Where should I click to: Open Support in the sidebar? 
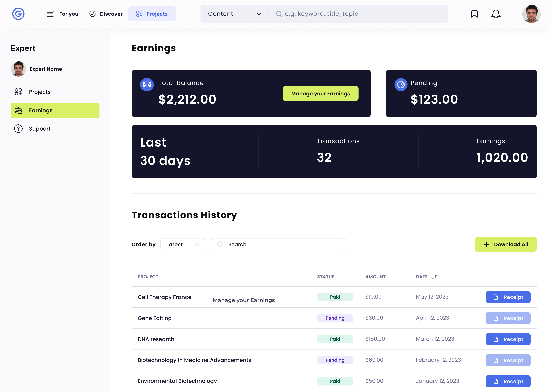pos(55,129)
